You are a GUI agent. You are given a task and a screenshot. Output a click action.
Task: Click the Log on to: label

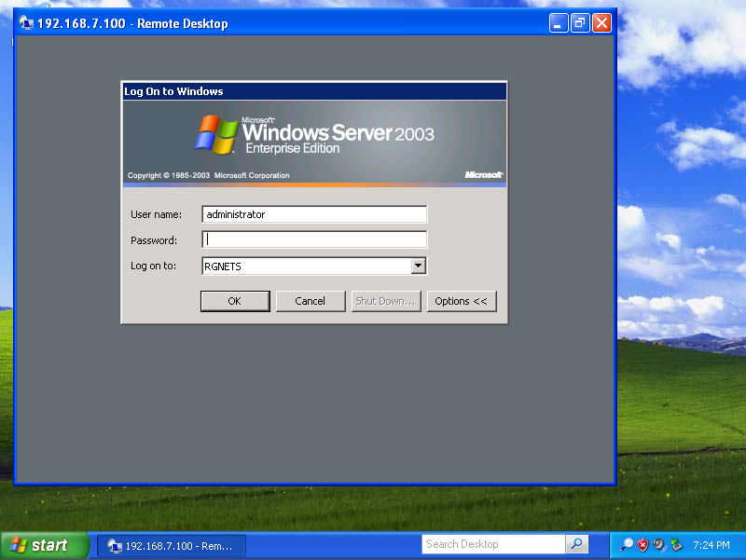(x=153, y=266)
